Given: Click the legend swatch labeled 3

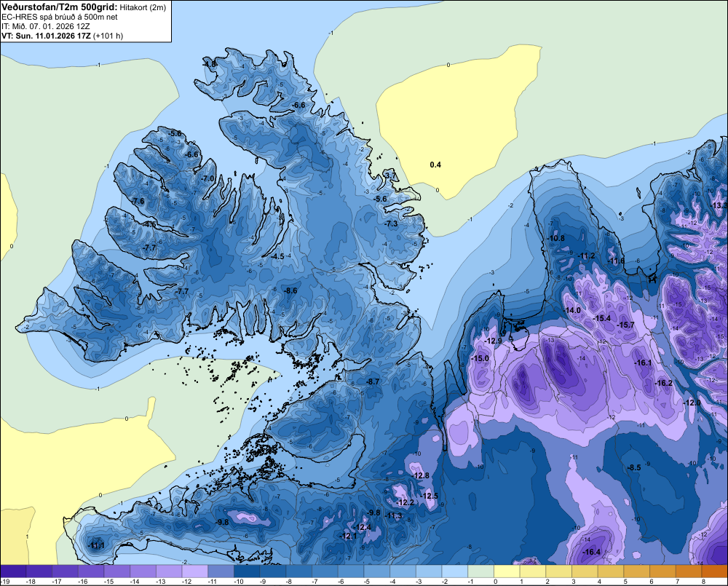Looking at the screenshot, I should (x=585, y=571).
